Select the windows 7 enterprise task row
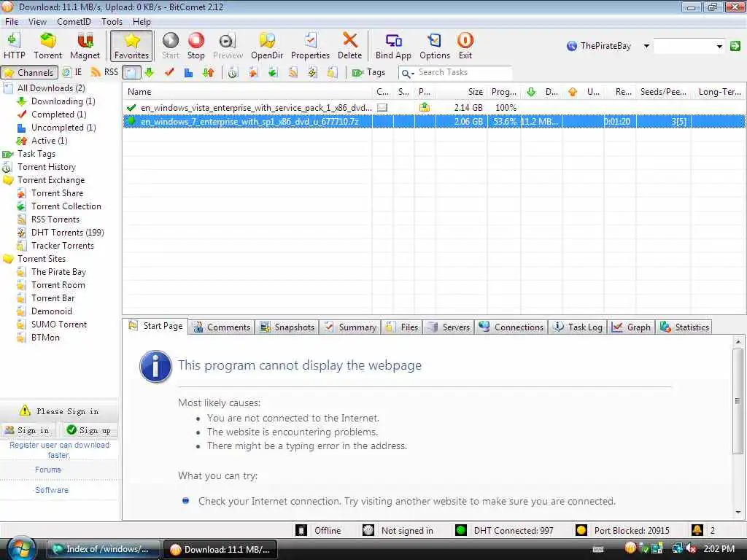The height and width of the screenshot is (560, 747). click(x=433, y=122)
